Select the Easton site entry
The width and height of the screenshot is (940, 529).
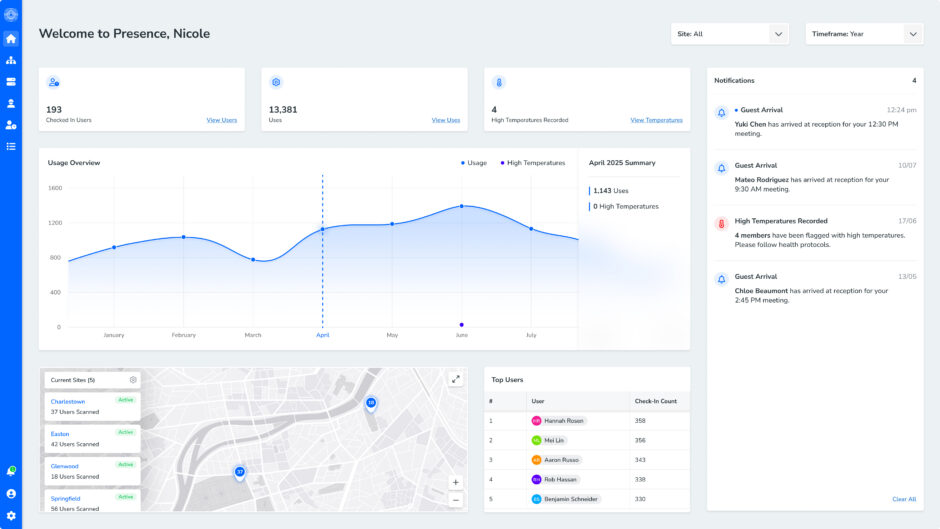[61, 434]
